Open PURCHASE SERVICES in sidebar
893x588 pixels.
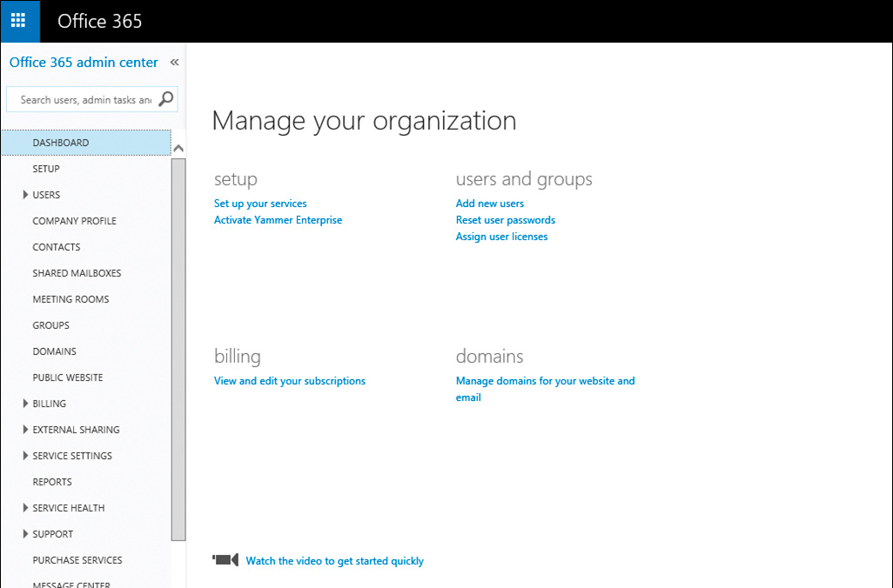pos(77,560)
